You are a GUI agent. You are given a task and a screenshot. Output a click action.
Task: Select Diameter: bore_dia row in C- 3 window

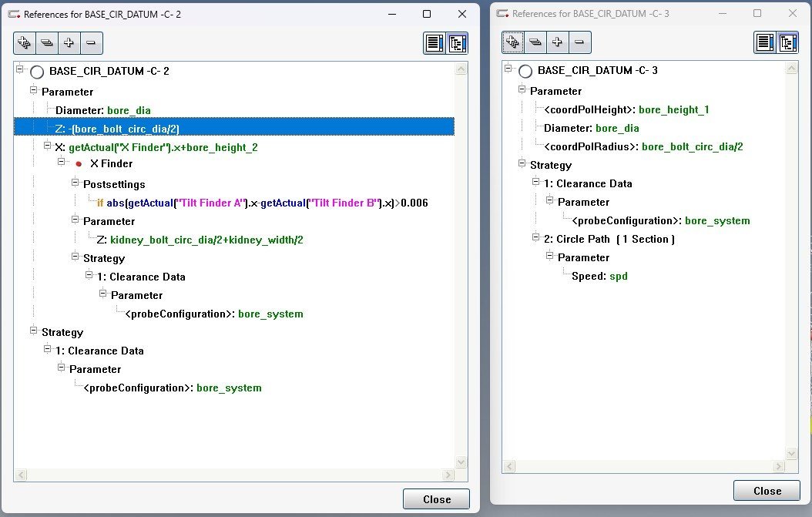(592, 128)
